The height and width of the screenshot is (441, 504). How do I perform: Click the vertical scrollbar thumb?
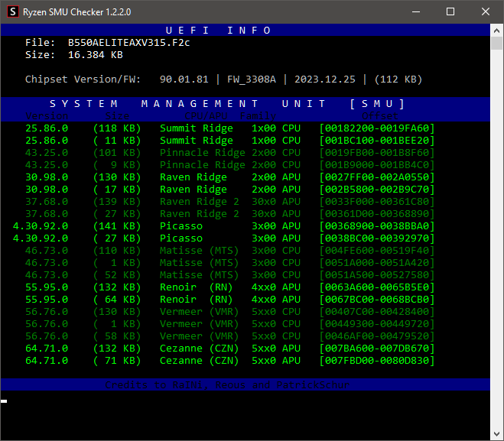click(x=496, y=43)
